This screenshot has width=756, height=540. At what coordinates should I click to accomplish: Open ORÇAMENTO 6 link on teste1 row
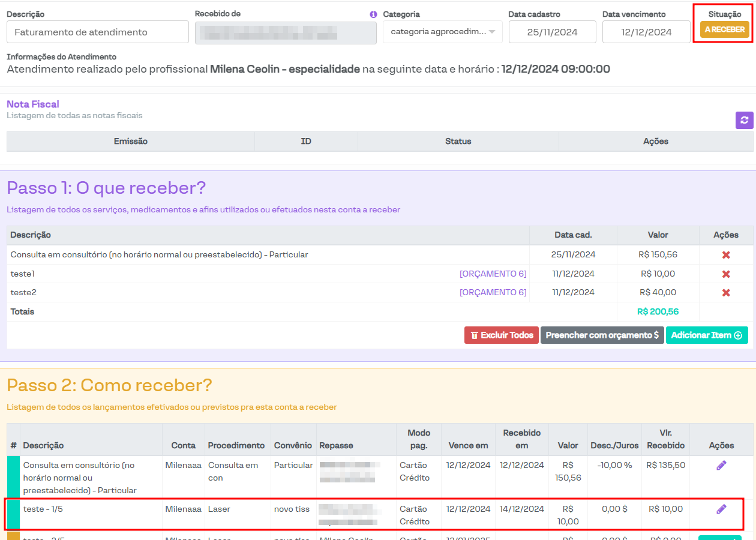pos(493,274)
